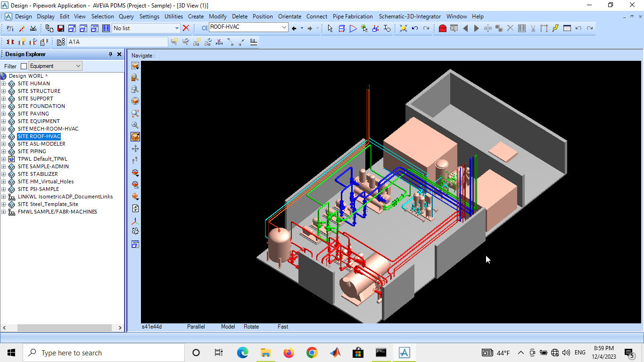Click the Save Work red floppy icon
Image resolution: width=644 pixels, height=362 pixels.
click(61, 28)
